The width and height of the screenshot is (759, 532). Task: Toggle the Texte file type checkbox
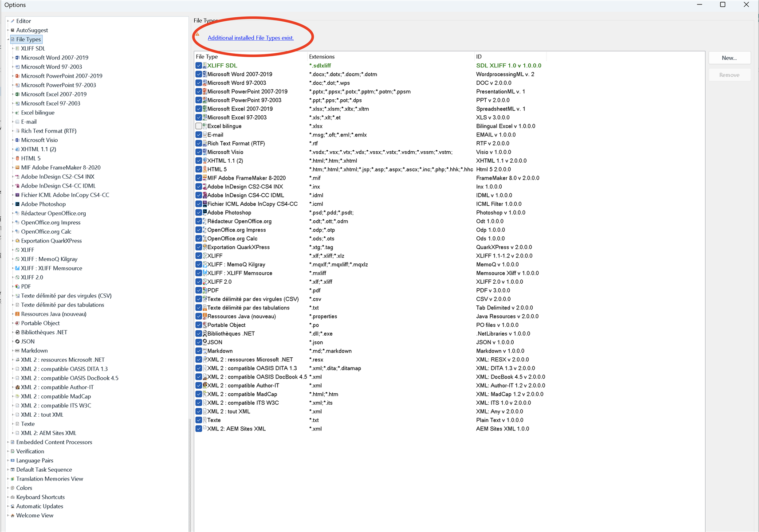coord(199,420)
